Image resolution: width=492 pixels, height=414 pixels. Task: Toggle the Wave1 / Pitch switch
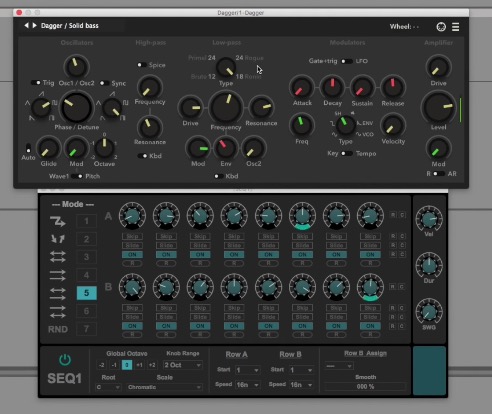tap(77, 176)
